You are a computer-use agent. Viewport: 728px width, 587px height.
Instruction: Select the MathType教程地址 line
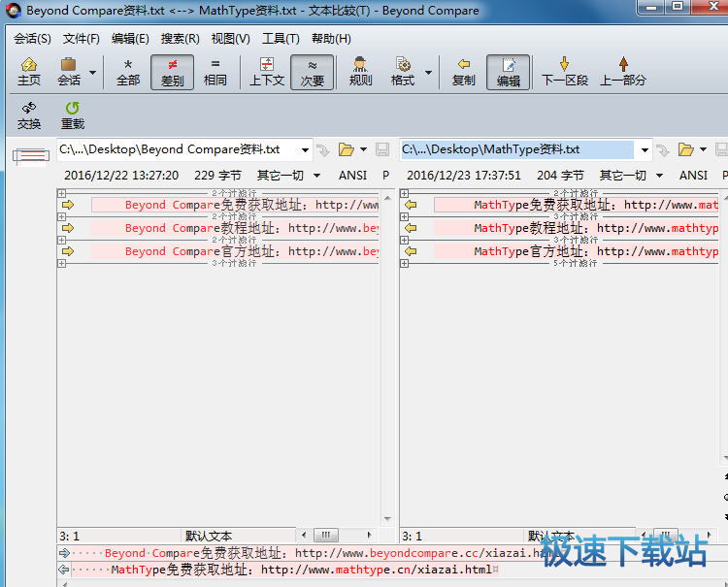[x=577, y=228]
